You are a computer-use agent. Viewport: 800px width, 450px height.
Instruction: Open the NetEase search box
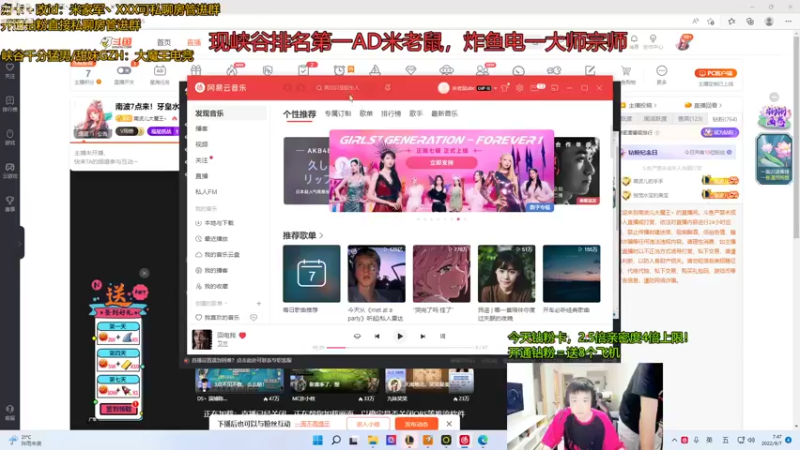coord(343,88)
